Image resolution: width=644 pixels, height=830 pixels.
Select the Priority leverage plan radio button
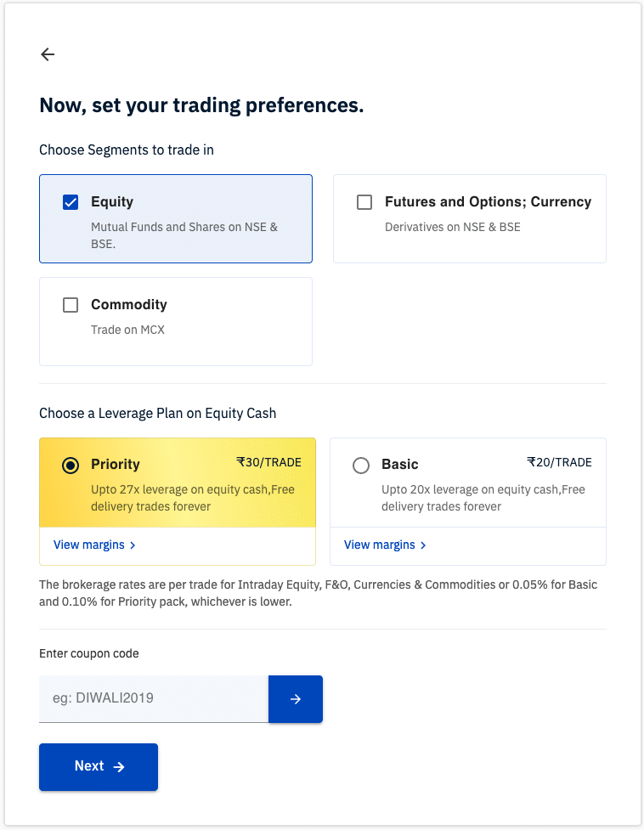pyautogui.click(x=71, y=466)
